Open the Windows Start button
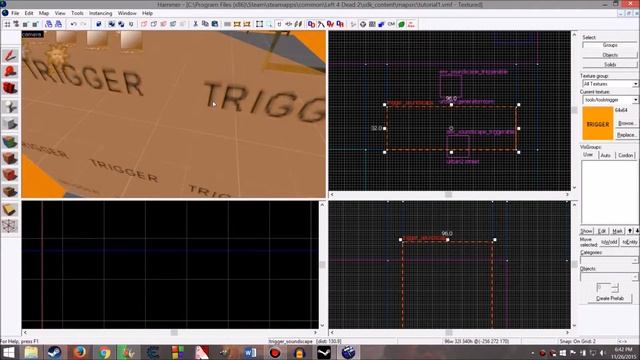 point(8,352)
